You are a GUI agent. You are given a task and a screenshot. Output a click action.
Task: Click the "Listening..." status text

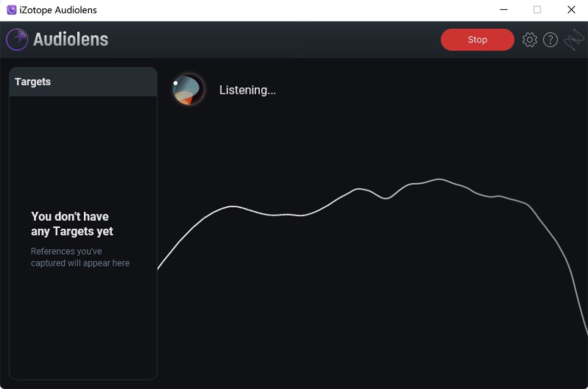(247, 90)
